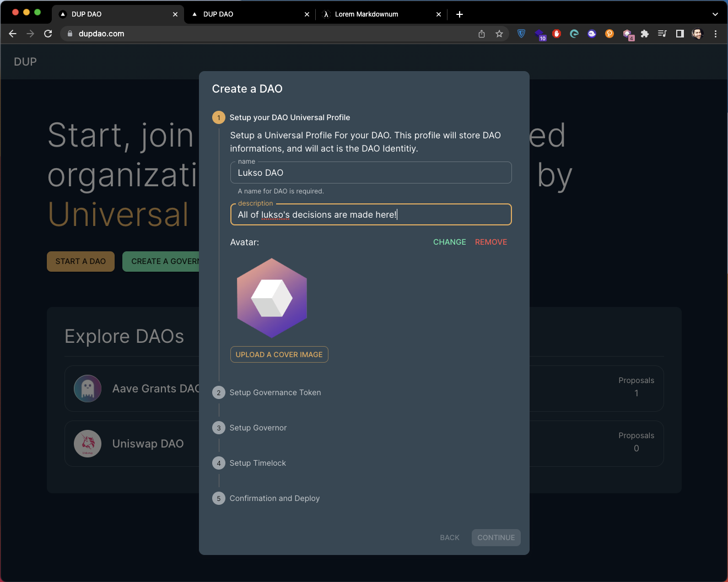Click 'Create a DAO' dialog title
The image size is (728, 582).
click(247, 89)
